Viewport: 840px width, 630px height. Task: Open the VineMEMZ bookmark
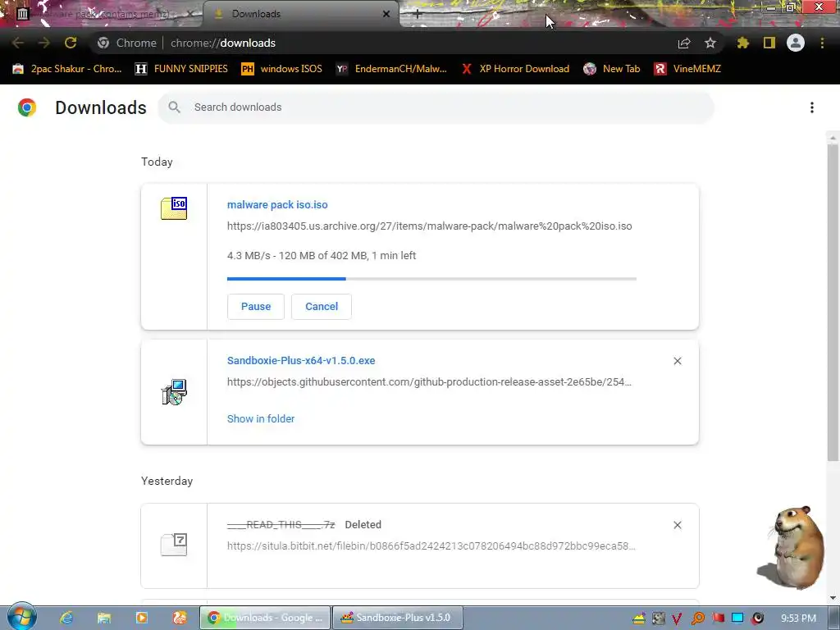(688, 69)
